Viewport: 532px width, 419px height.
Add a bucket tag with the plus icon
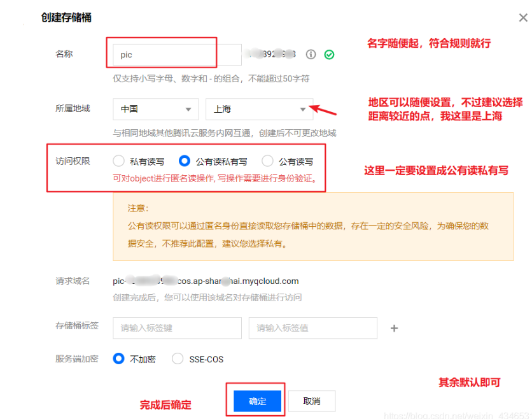click(394, 328)
